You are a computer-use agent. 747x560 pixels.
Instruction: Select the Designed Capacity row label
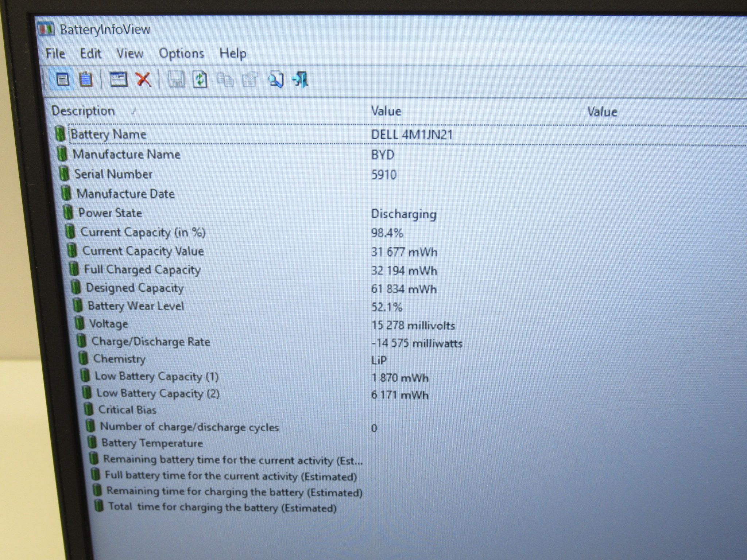click(x=135, y=288)
